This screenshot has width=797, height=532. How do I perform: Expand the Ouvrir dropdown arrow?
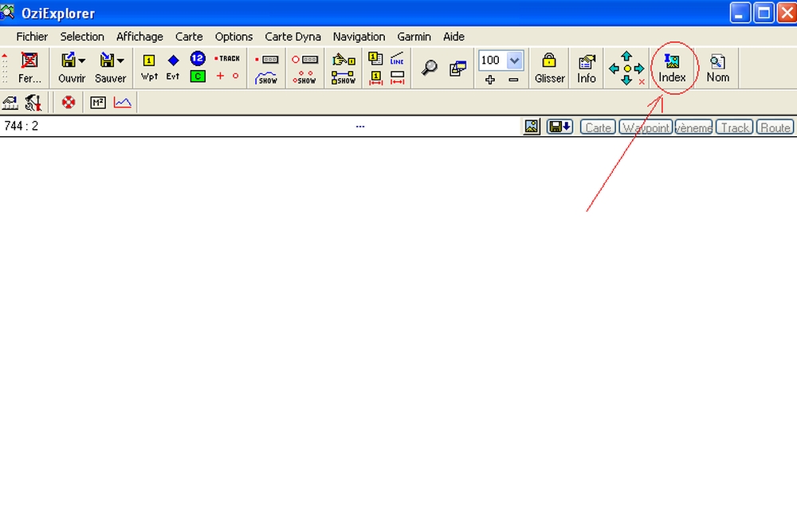click(x=82, y=61)
